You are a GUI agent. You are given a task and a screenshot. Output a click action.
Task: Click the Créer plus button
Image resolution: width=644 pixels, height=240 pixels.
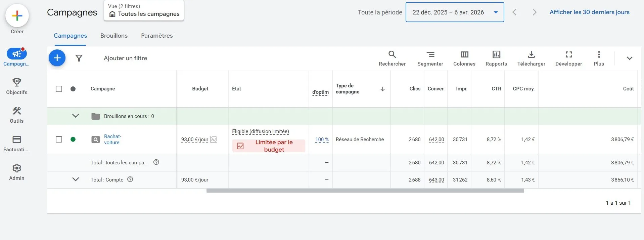[17, 16]
